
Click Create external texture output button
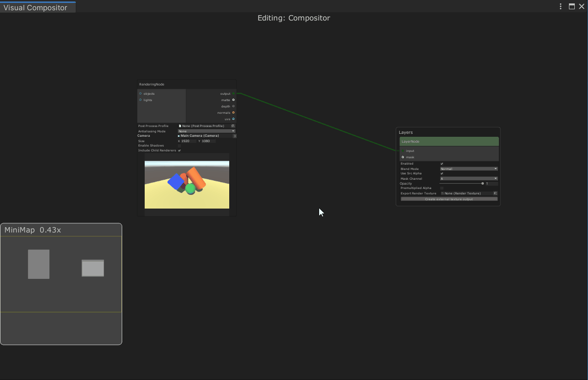pos(449,199)
